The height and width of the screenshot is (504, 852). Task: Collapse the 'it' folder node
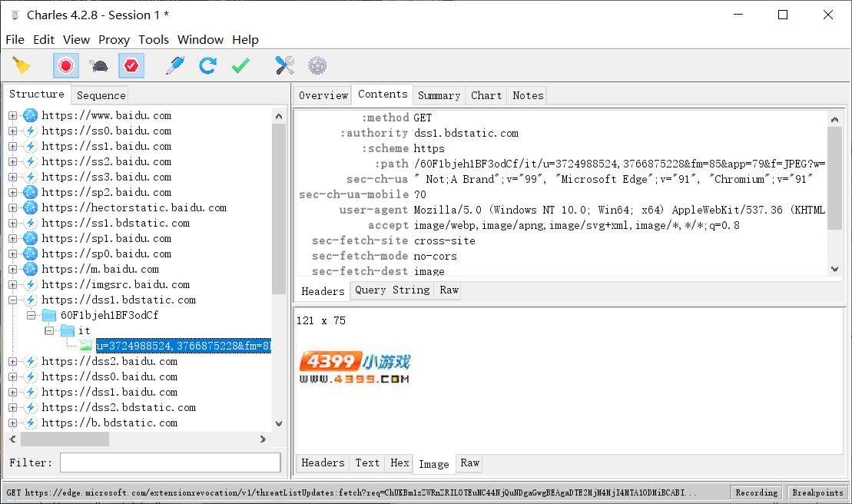tap(49, 330)
